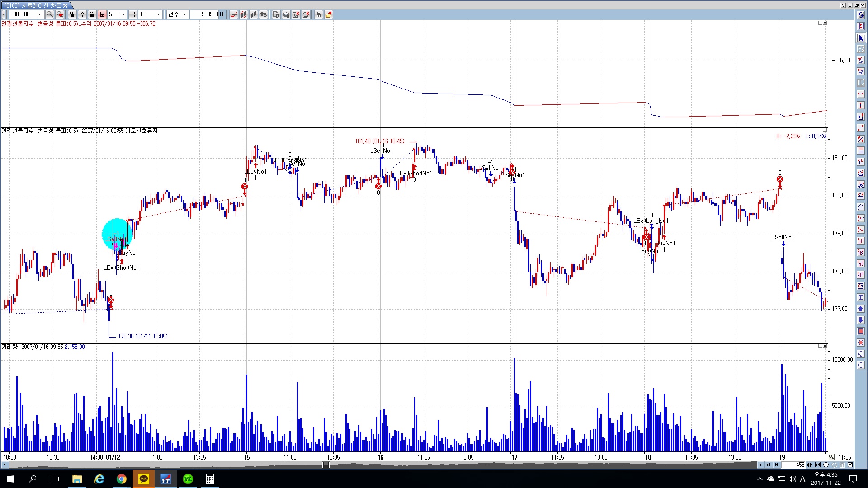Select the text (T) tool in the right sidebar
Image resolution: width=868 pixels, height=488 pixels.
click(x=861, y=297)
